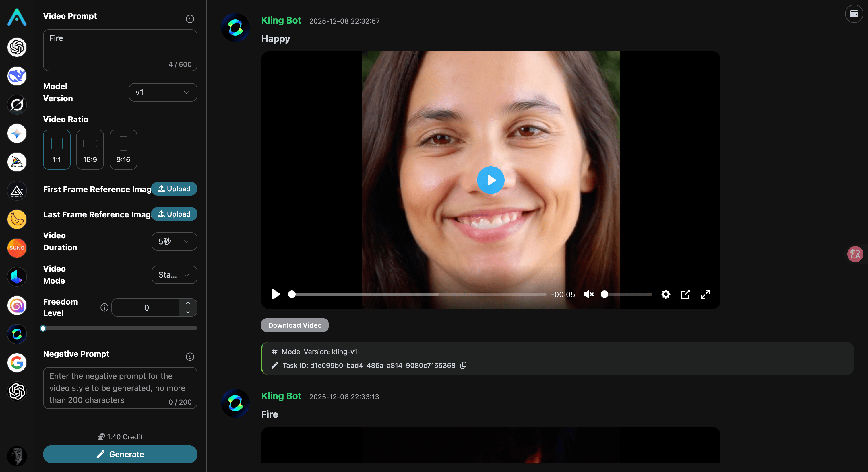Click the Download Video button

294,325
